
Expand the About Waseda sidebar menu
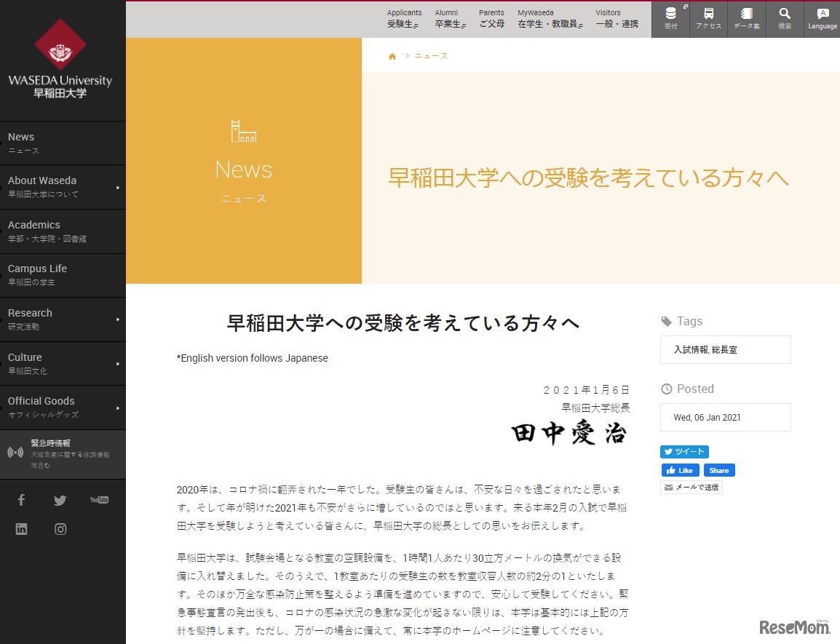[119, 187]
